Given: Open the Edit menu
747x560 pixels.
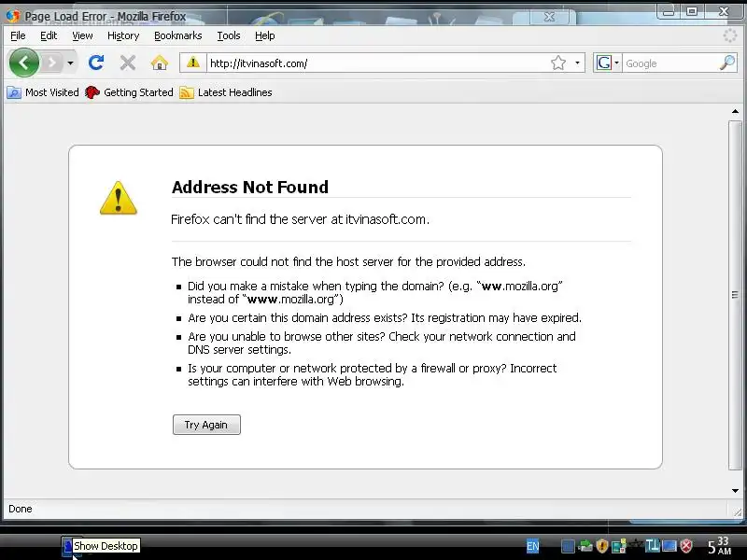Looking at the screenshot, I should pos(49,35).
